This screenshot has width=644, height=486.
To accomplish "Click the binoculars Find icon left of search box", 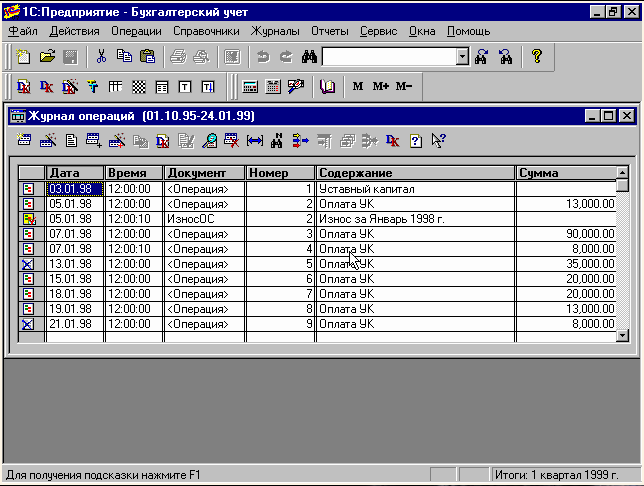I will tap(309, 57).
